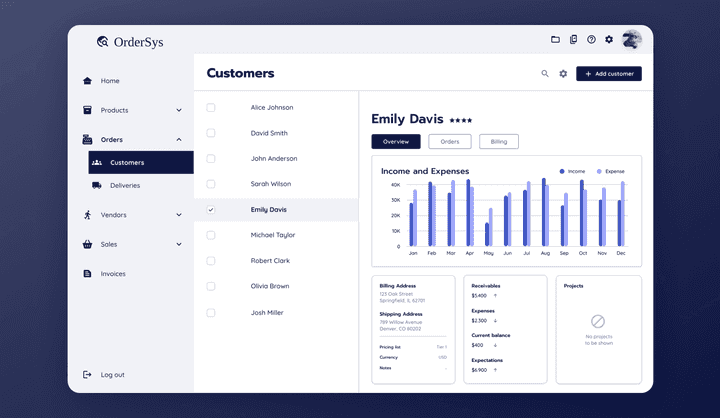Click Emily Davis star rating
Image resolution: width=720 pixels, height=418 pixels.
pyautogui.click(x=461, y=120)
